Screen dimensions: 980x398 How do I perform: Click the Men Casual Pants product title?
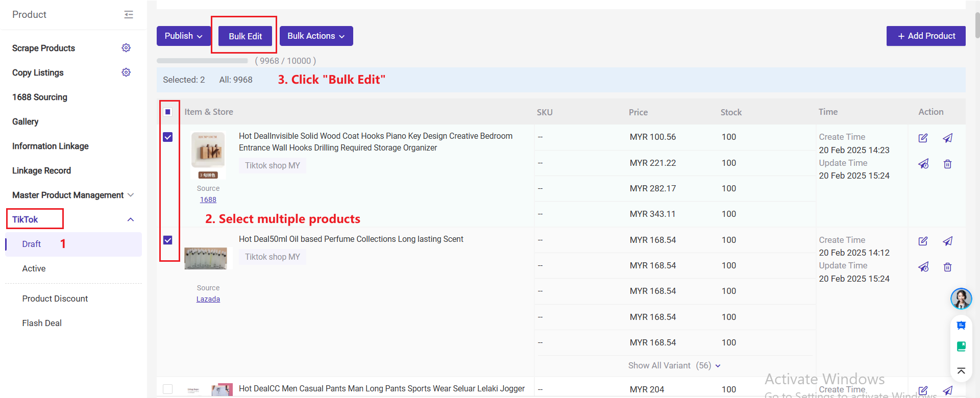pyautogui.click(x=382, y=388)
